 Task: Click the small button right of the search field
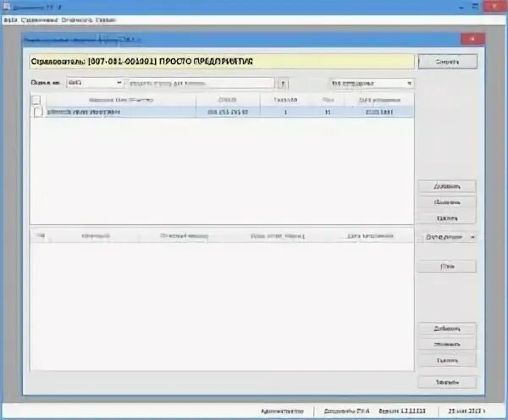click(x=283, y=84)
